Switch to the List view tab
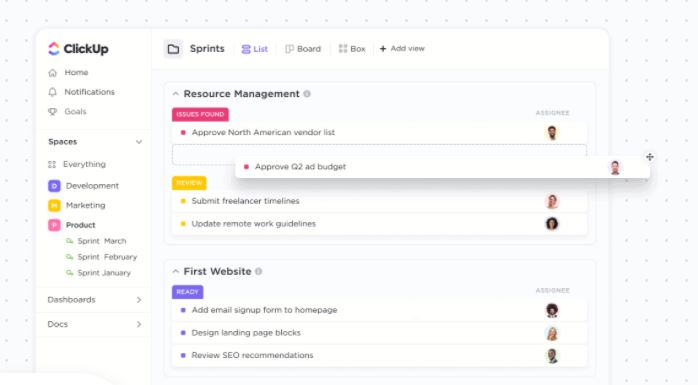698x385 pixels. click(255, 49)
